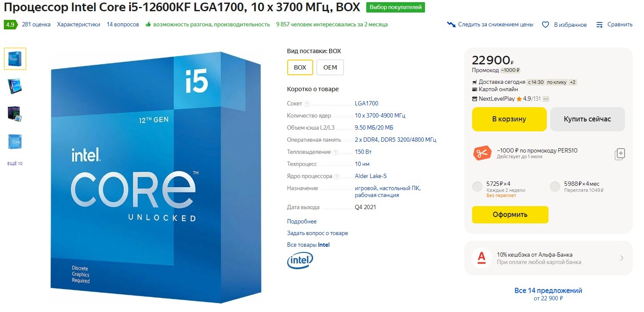Screen dimensions: 644x312
Task: Open Все 14 предложений link
Action: point(548,290)
